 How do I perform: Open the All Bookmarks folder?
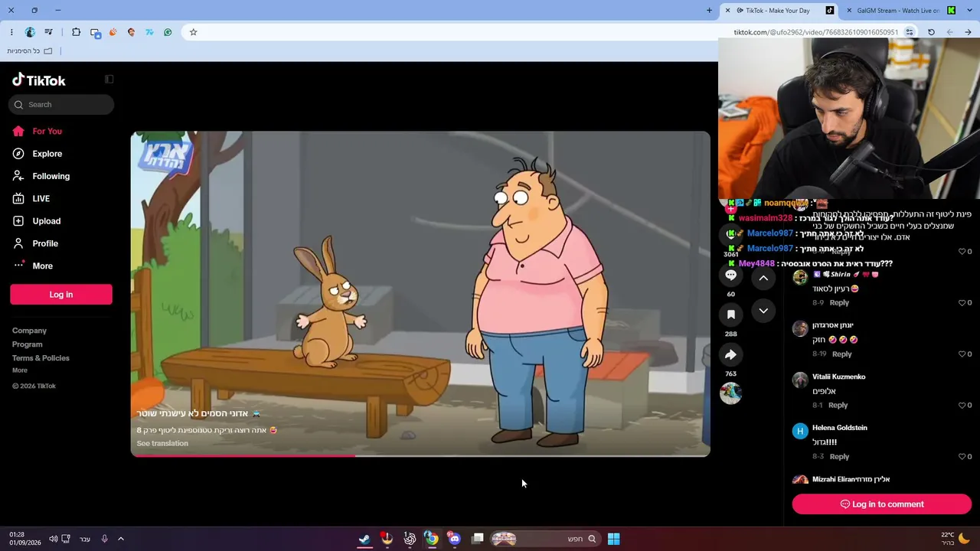click(30, 51)
